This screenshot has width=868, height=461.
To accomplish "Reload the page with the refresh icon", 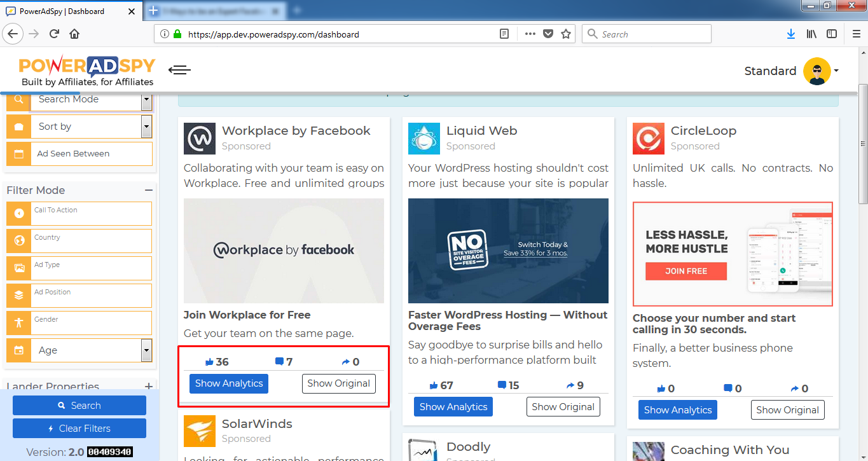I will tap(54, 34).
